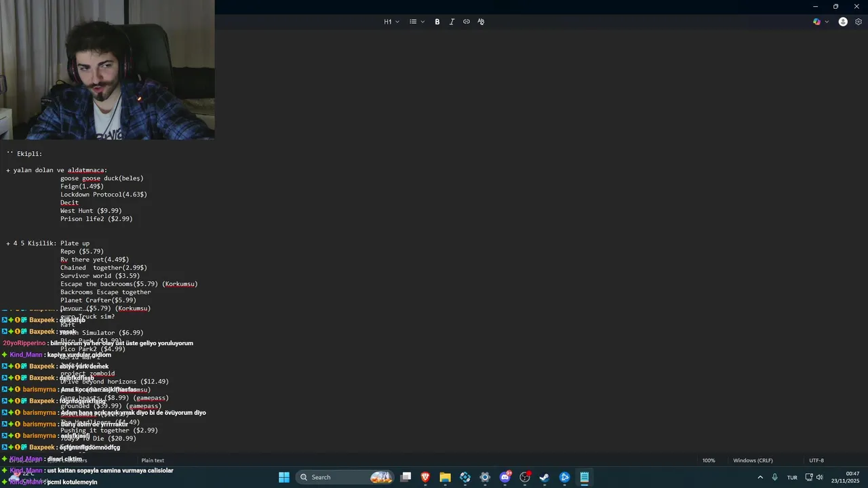Image resolution: width=868 pixels, height=488 pixels.
Task: Open the blue play-arrow app in taskbar
Action: (x=564, y=477)
